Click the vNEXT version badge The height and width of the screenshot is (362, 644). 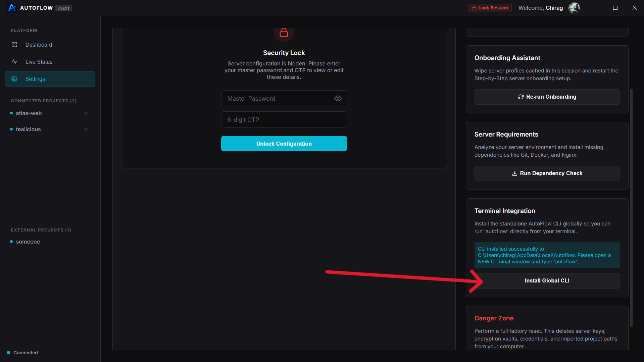(x=63, y=8)
